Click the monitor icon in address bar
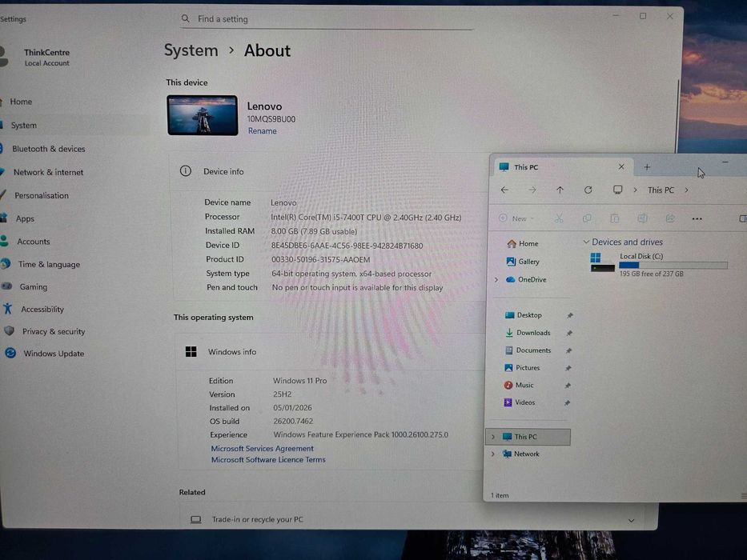The width and height of the screenshot is (747, 560). click(x=618, y=190)
